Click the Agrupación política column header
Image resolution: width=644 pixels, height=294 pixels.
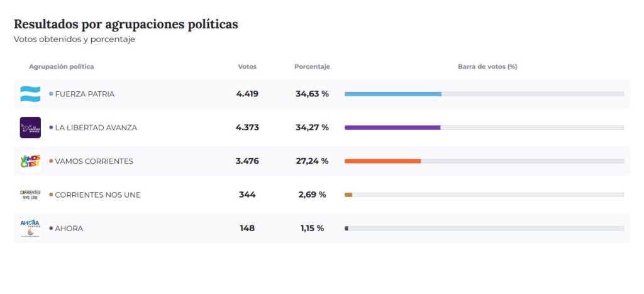(62, 67)
